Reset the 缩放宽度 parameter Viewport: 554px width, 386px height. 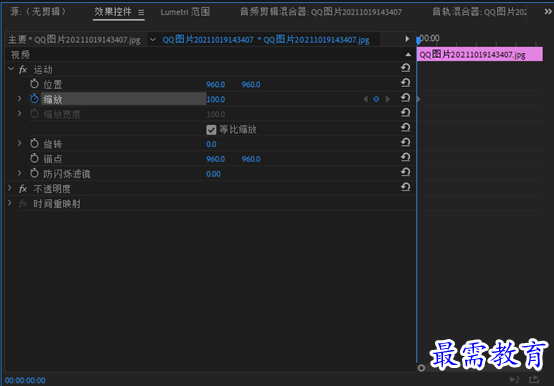click(x=406, y=113)
